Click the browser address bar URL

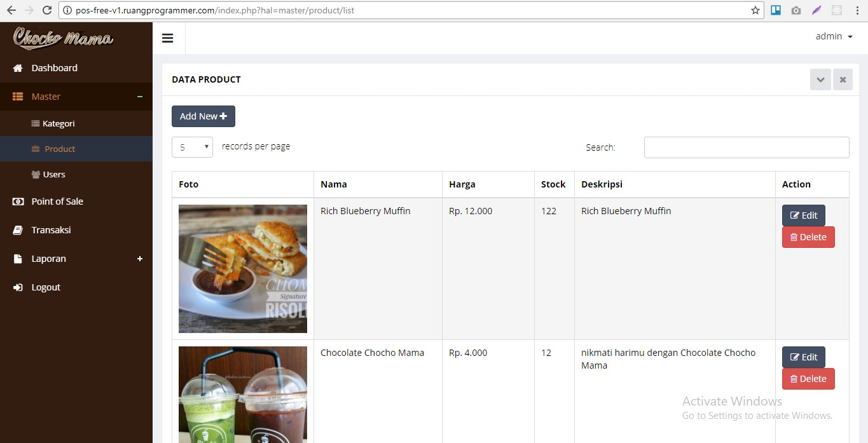[216, 10]
